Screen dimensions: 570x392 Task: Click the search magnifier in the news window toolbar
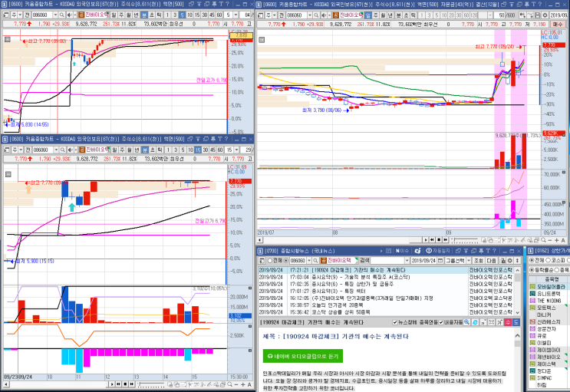(x=316, y=261)
